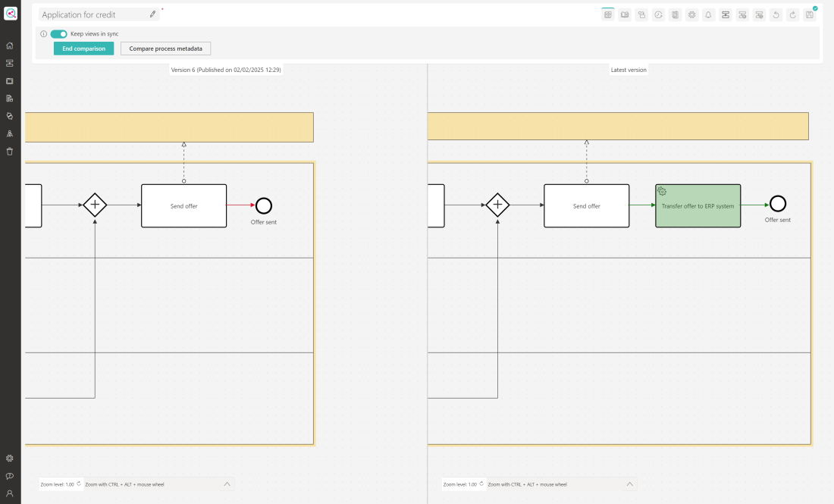Toggle the Keep views in sync switch
This screenshot has width=834, height=504.
pos(58,34)
